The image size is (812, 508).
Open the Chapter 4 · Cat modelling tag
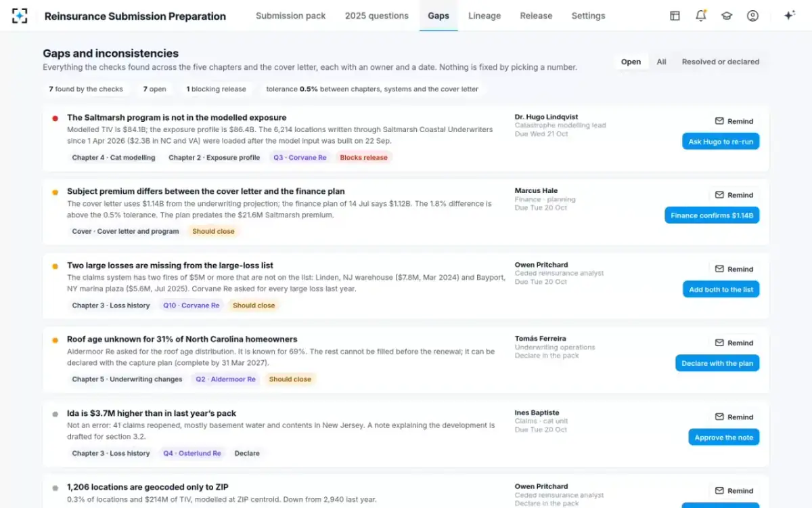114,158
